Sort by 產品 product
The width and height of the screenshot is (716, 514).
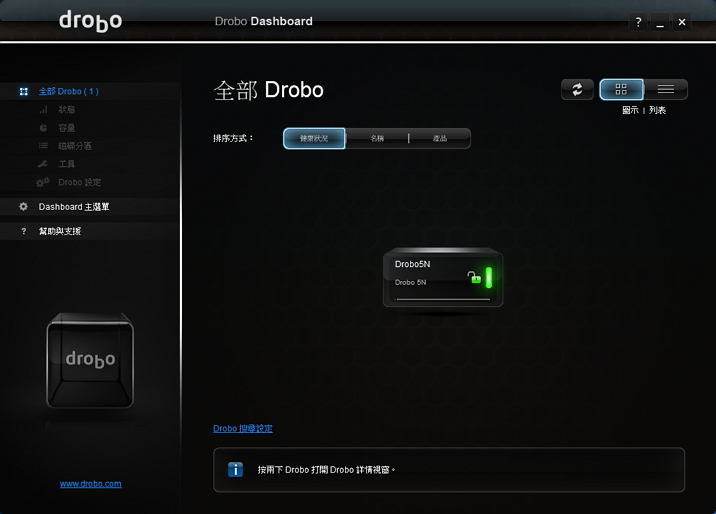[x=440, y=138]
